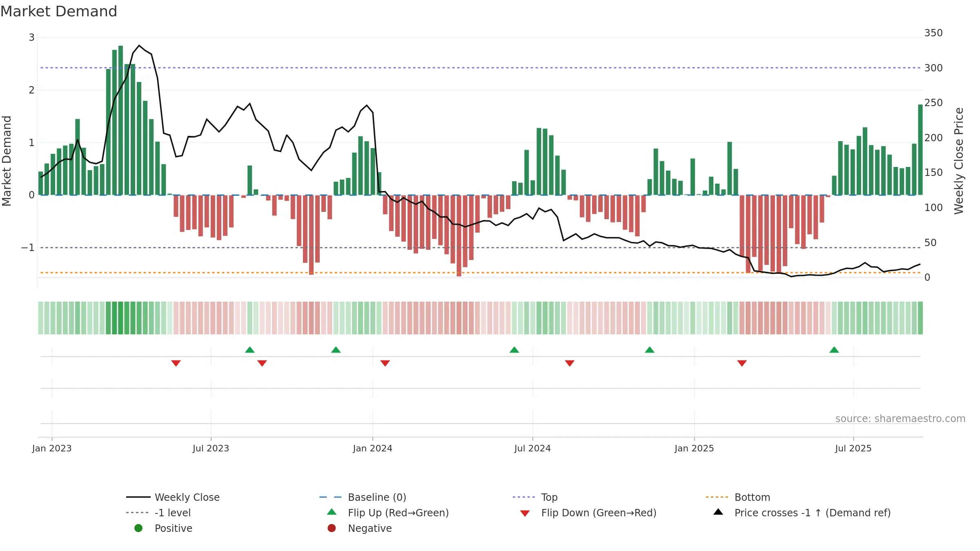
Task: Open the sharemaestro.com source link
Action: tap(900, 419)
